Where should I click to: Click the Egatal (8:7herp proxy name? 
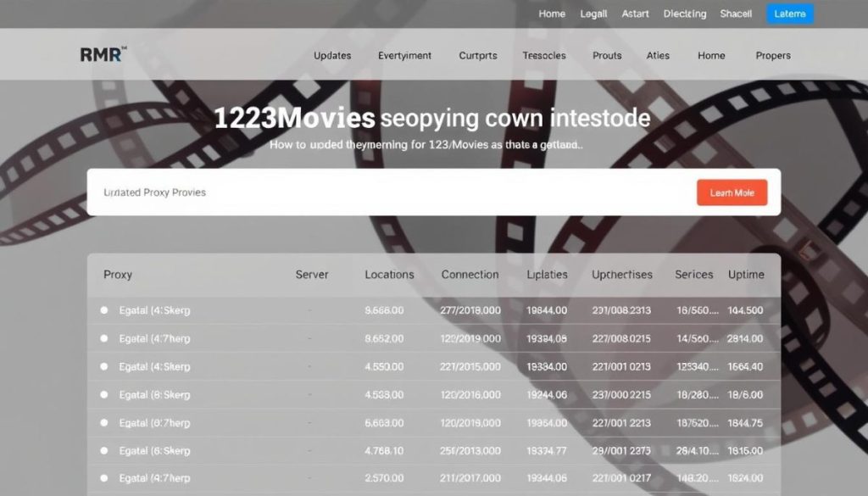[154, 423]
